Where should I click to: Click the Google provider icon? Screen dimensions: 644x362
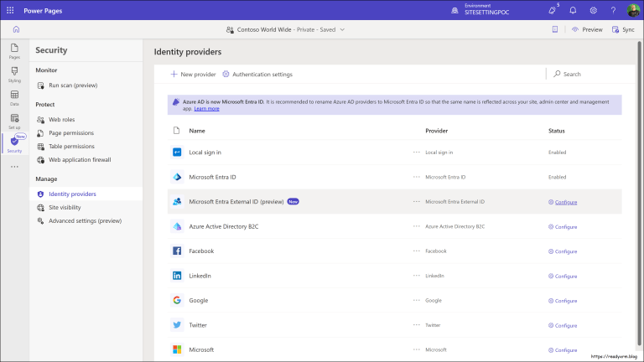(x=177, y=300)
